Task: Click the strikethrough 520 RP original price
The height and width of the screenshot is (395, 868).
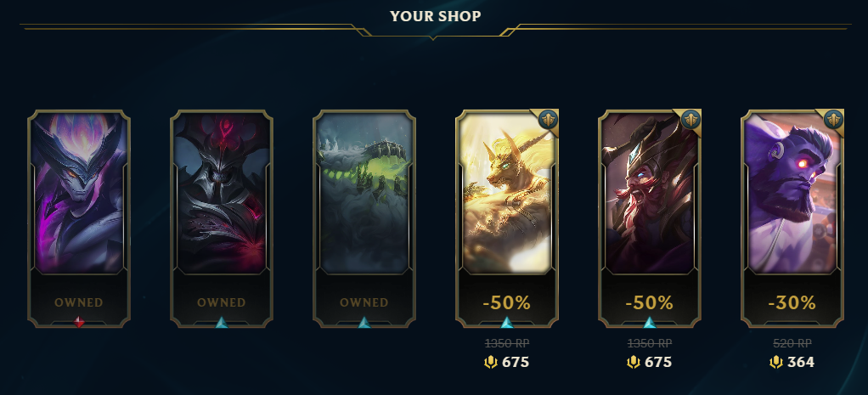Action: tap(792, 343)
